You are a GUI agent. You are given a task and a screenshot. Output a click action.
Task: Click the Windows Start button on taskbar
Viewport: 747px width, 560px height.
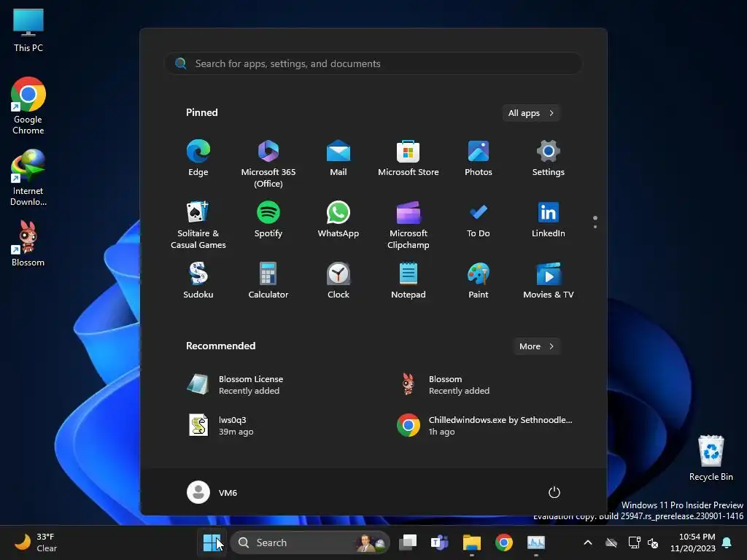click(212, 542)
